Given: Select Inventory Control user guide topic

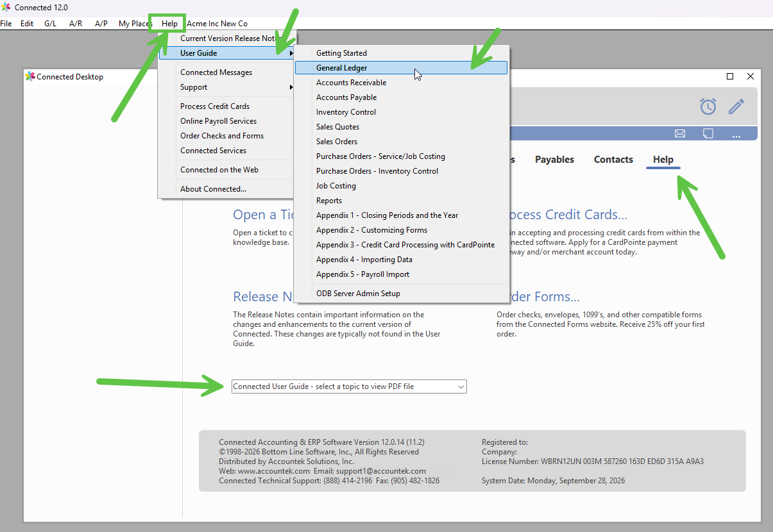Looking at the screenshot, I should coord(402,112).
